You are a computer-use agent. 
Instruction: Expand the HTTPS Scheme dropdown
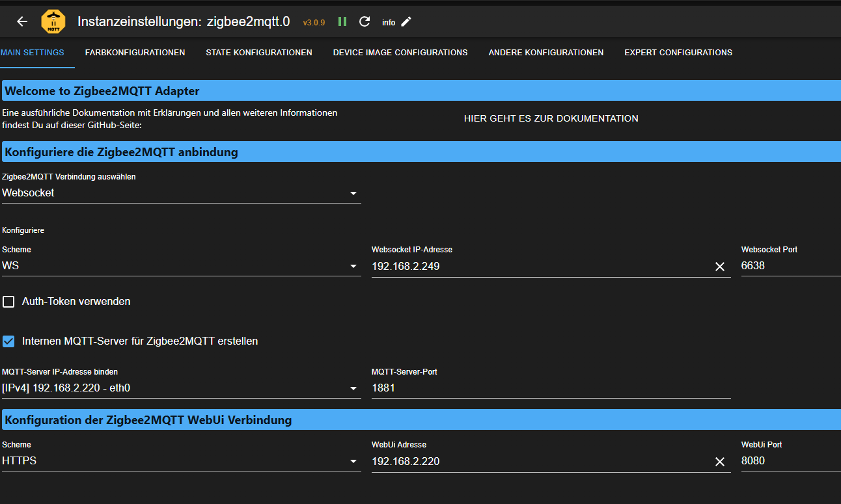(x=181, y=461)
